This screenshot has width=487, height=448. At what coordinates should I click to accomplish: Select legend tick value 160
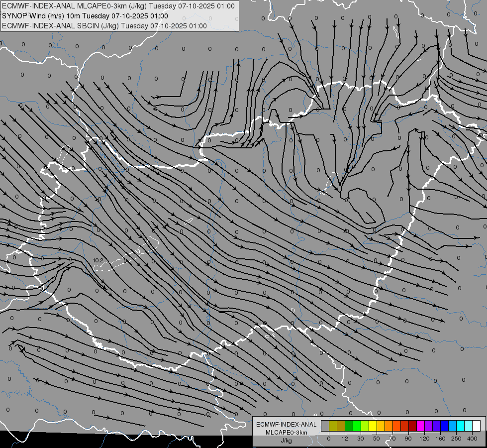pos(440,439)
